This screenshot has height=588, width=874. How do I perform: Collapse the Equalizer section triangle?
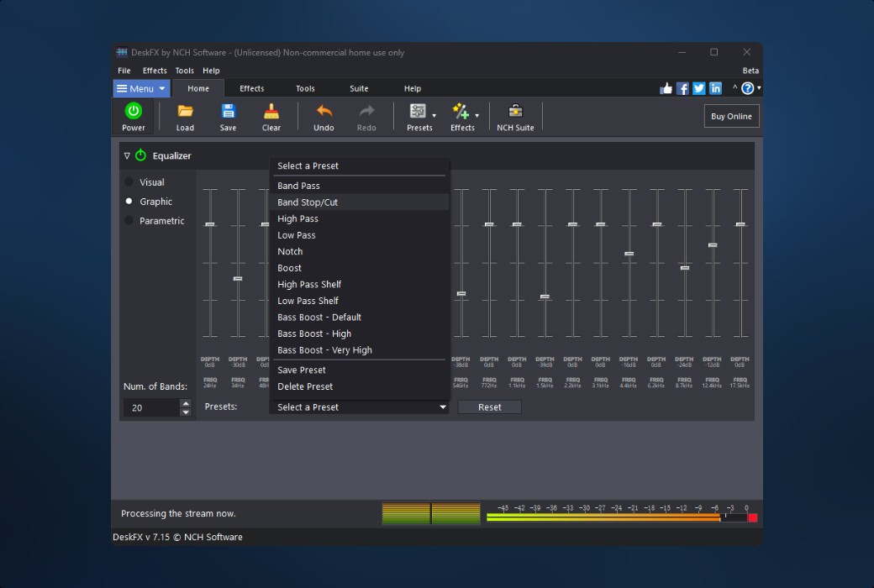click(x=128, y=155)
